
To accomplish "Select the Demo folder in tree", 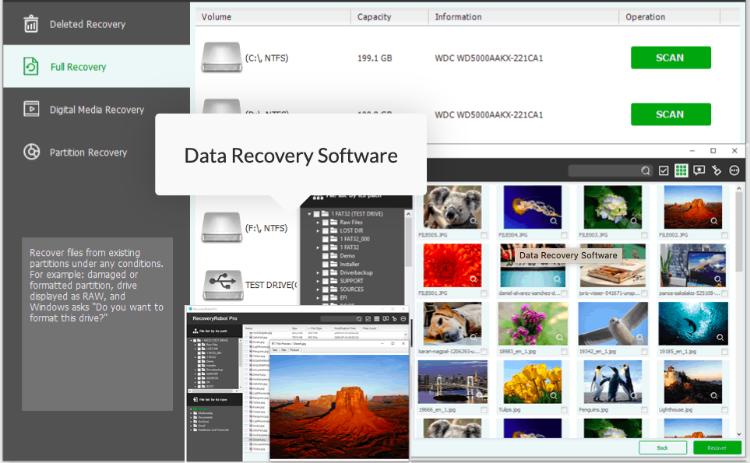I will (x=347, y=256).
